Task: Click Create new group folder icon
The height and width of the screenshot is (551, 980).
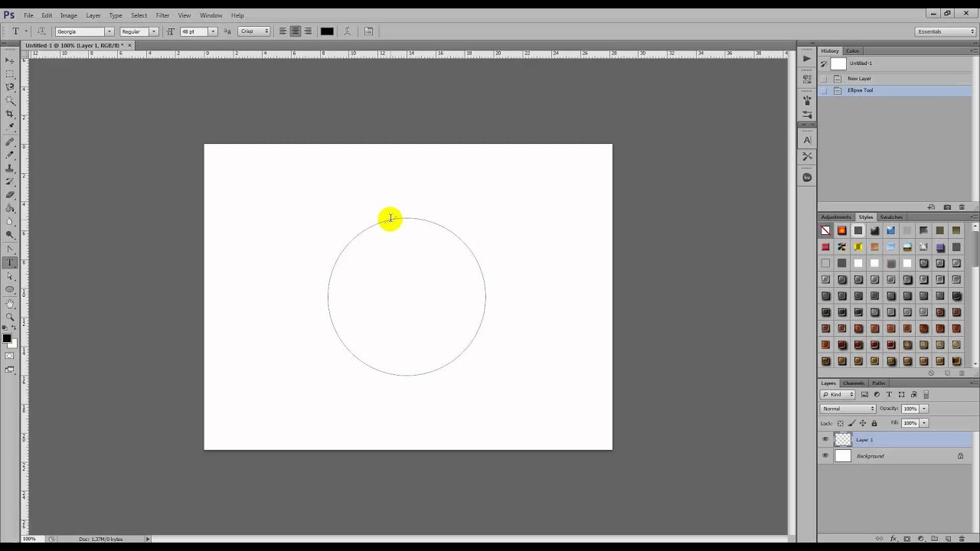Action: click(x=935, y=539)
